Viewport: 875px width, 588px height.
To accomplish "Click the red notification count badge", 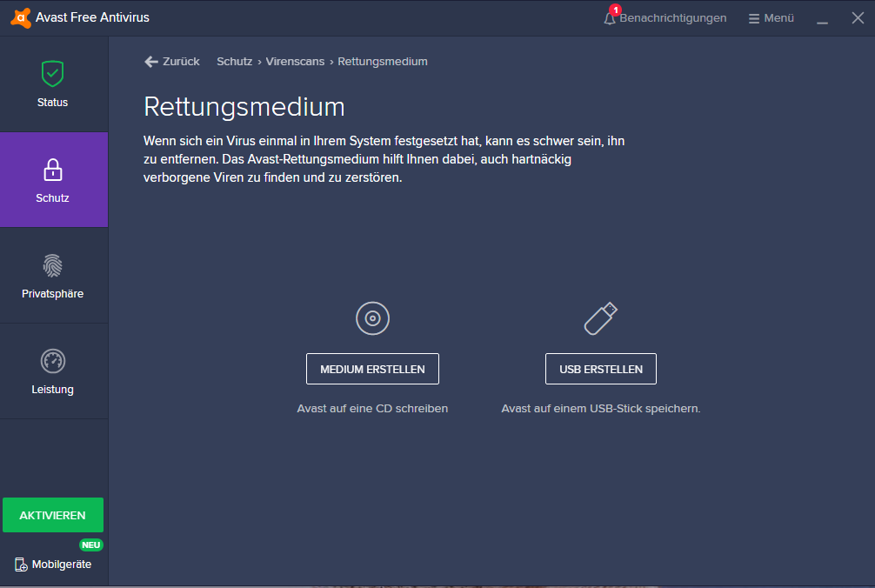I will coord(616,10).
